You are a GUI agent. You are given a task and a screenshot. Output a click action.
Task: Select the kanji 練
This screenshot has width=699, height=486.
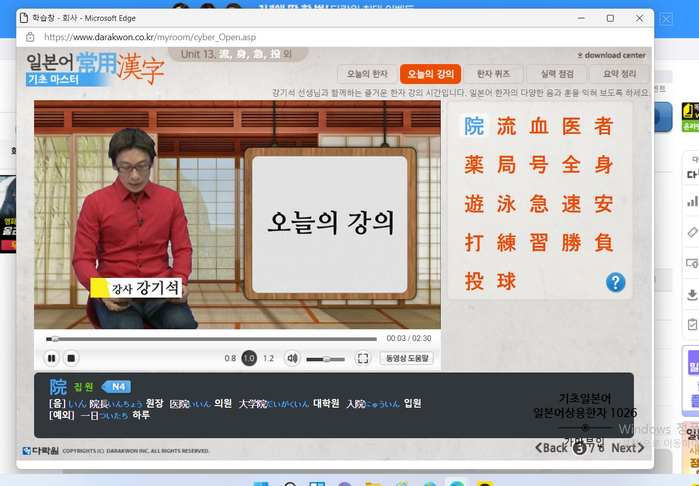(x=506, y=243)
